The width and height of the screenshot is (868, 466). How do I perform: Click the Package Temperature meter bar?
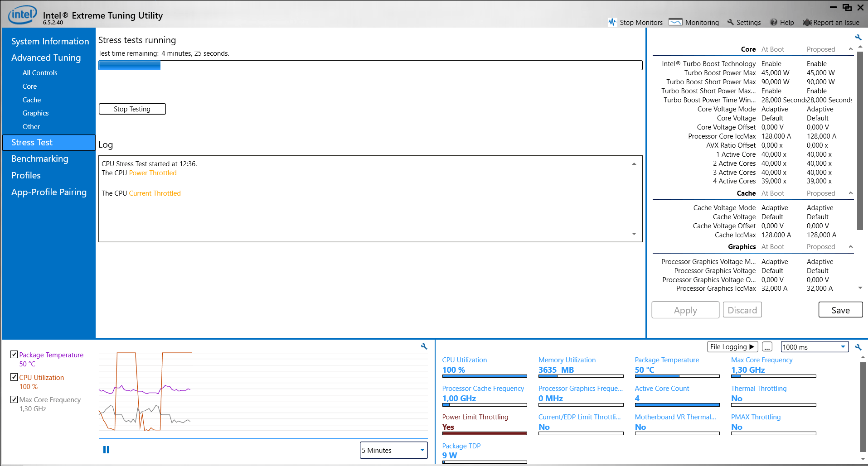coord(677,376)
